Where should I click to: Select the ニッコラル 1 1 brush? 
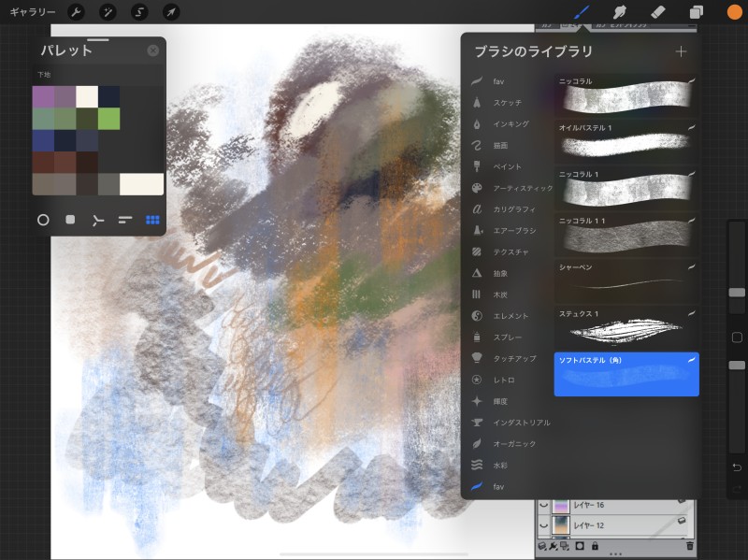pyautogui.click(x=626, y=235)
